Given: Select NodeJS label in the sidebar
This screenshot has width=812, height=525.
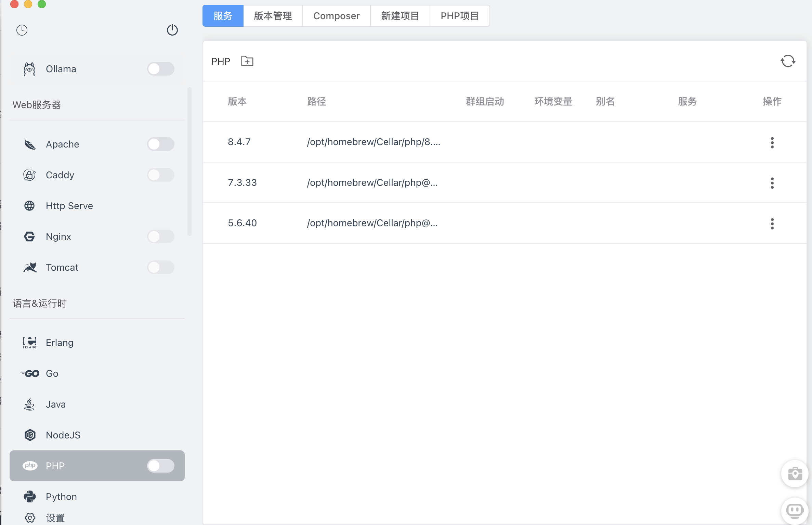Looking at the screenshot, I should tap(63, 435).
